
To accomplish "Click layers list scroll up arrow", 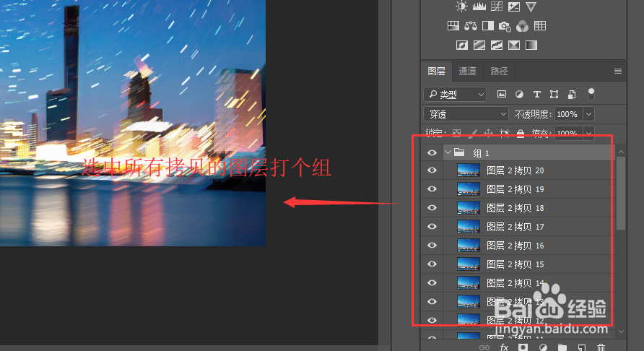I will 621,152.
